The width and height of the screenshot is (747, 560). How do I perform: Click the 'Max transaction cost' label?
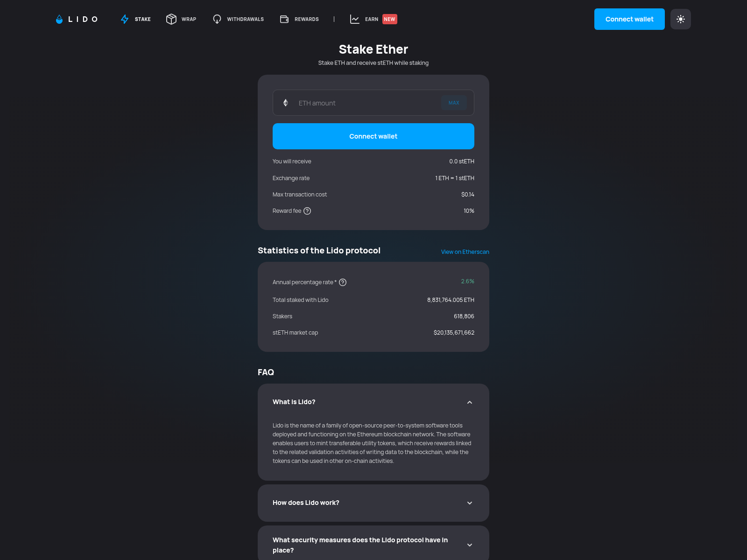(300, 195)
